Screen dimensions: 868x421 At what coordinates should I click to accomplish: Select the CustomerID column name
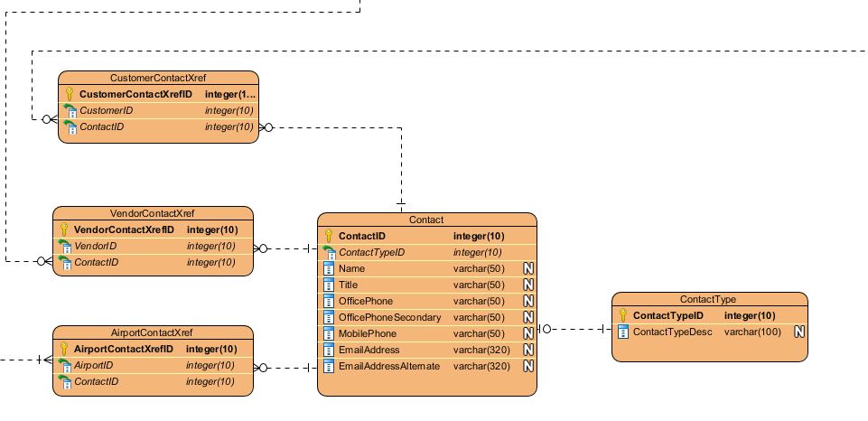point(107,111)
